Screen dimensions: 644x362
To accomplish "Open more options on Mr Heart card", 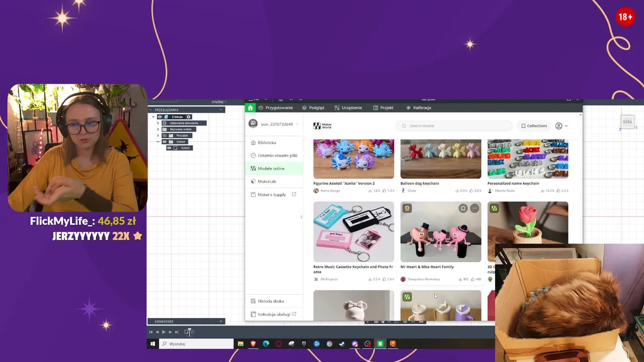I will click(x=474, y=208).
